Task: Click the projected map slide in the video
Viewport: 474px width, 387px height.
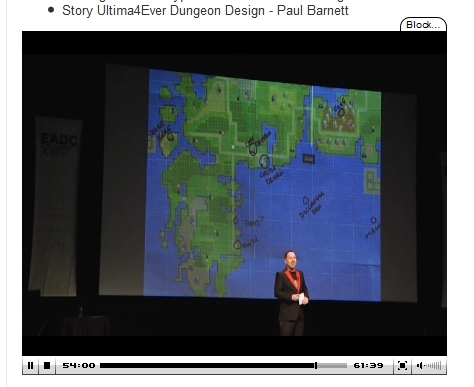Action: (x=263, y=185)
